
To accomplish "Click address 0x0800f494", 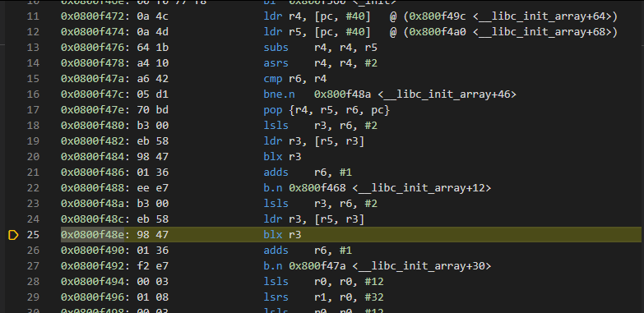I will pyautogui.click(x=92, y=282).
